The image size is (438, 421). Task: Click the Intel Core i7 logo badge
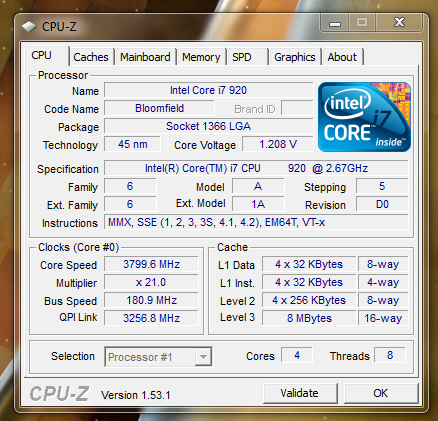click(364, 117)
